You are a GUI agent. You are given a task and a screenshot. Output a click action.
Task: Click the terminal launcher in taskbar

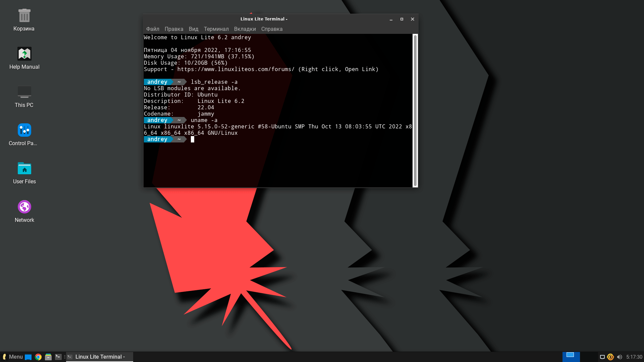[58, 357]
